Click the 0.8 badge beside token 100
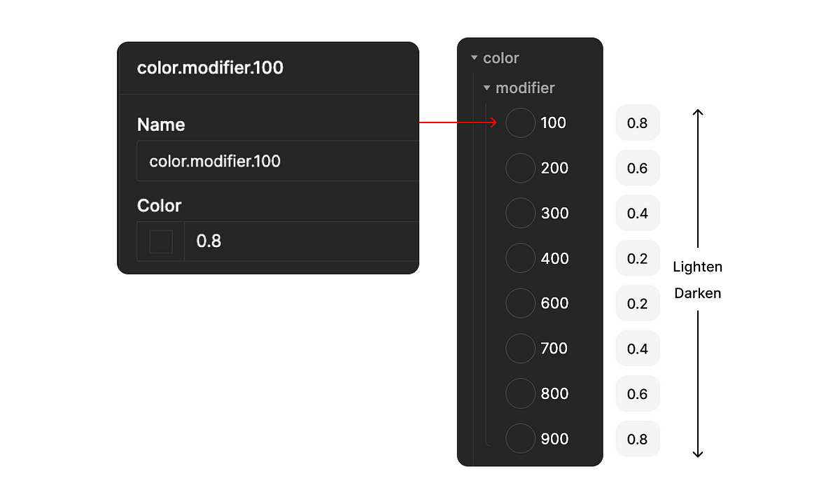 tap(638, 123)
